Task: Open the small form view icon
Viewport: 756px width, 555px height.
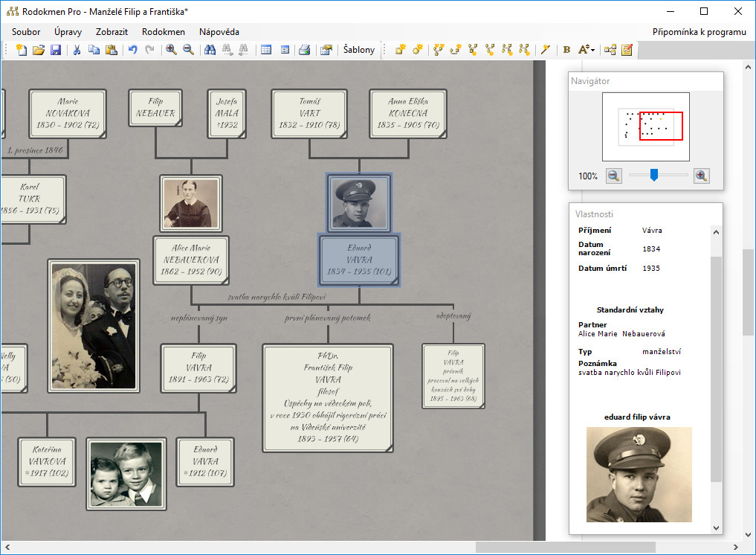Action: click(285, 50)
